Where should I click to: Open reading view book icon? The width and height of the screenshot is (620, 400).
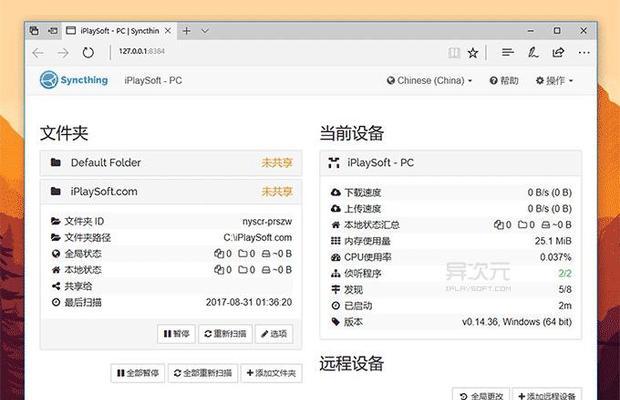454,53
